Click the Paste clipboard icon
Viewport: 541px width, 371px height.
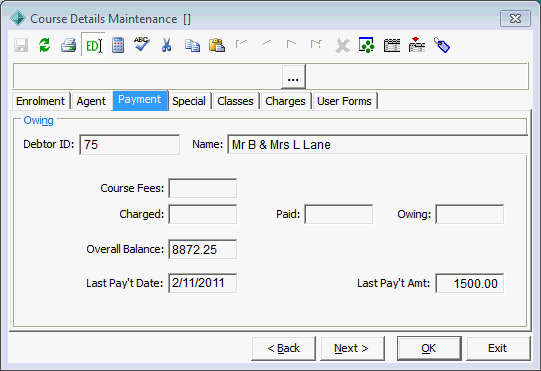(x=217, y=45)
